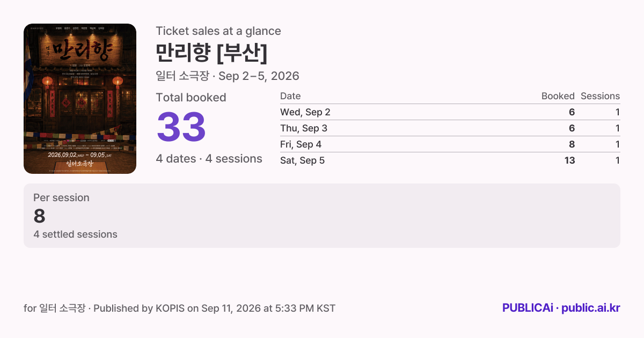
Task: Select the Thu, Sep 3 row
Action: [450, 128]
